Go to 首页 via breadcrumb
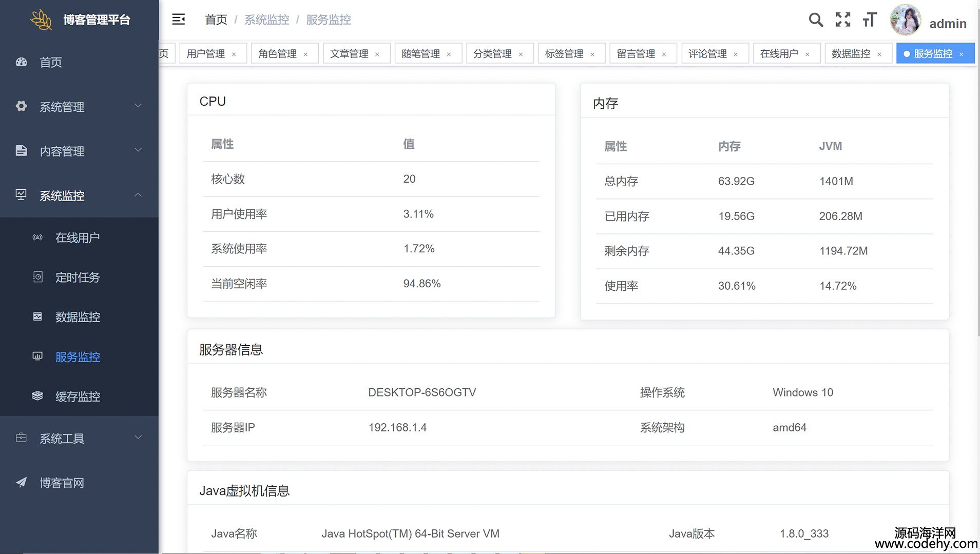 coord(216,19)
